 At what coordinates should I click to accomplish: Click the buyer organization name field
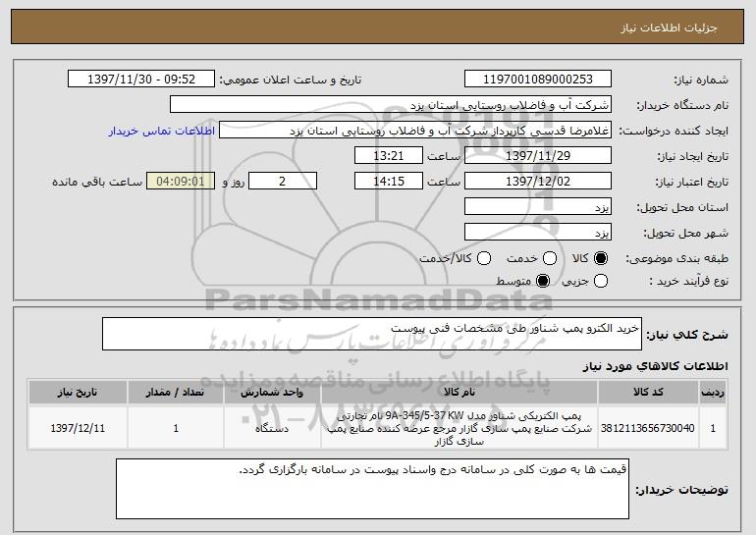tap(391, 105)
